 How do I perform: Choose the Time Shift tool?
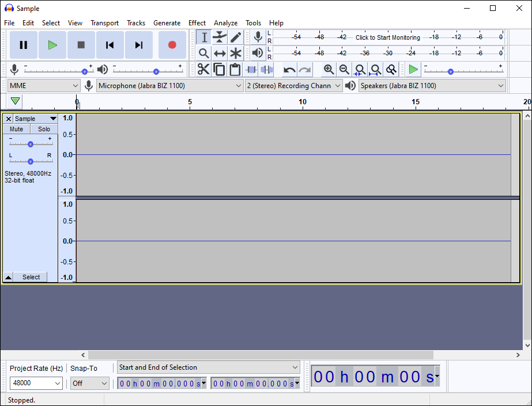(x=220, y=54)
